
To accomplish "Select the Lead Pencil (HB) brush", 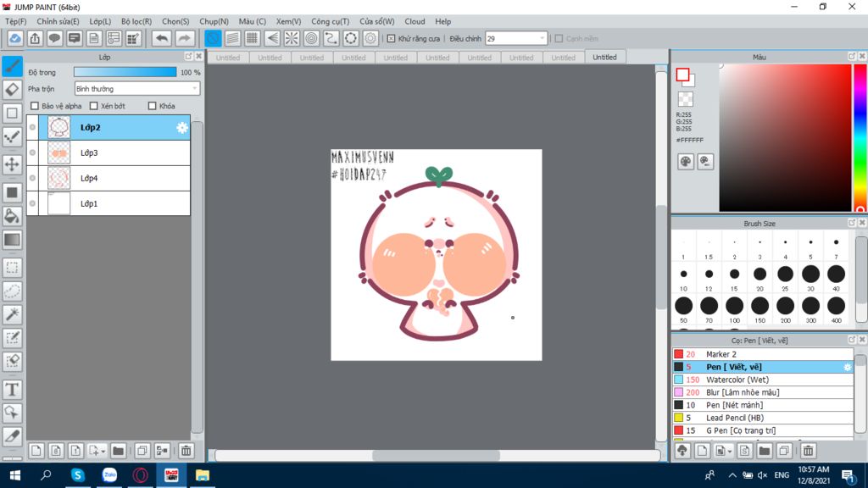I will (x=763, y=418).
